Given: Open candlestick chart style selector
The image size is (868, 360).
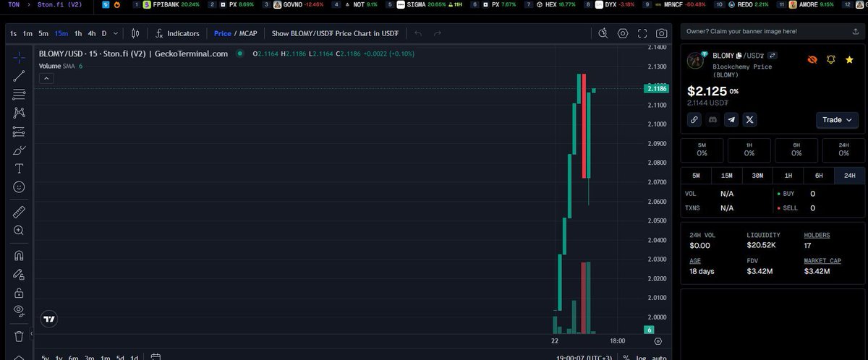Looking at the screenshot, I should pyautogui.click(x=135, y=33).
